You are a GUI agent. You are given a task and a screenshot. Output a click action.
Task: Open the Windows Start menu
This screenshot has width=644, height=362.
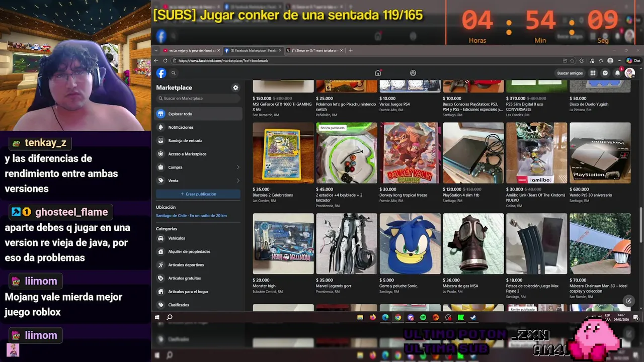pyautogui.click(x=157, y=317)
